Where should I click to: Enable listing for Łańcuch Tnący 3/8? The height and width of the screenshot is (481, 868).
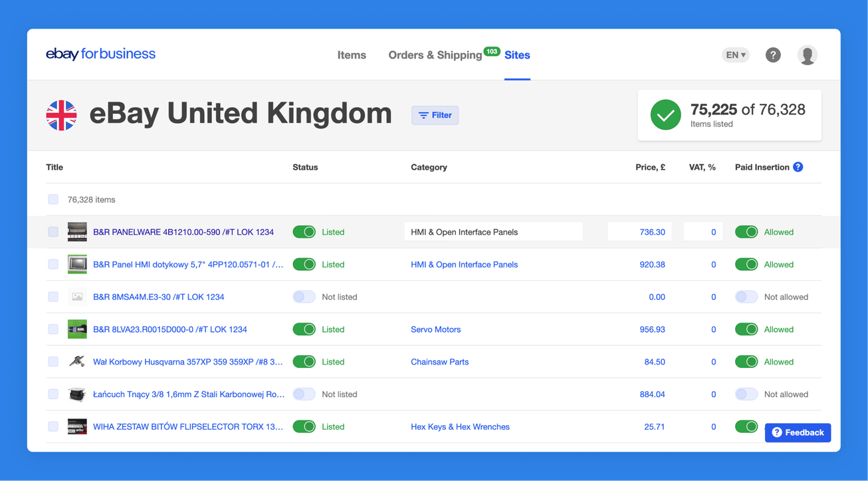pos(304,395)
